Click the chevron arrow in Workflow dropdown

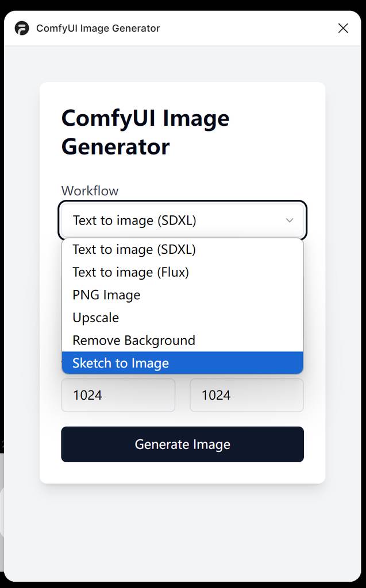(290, 220)
